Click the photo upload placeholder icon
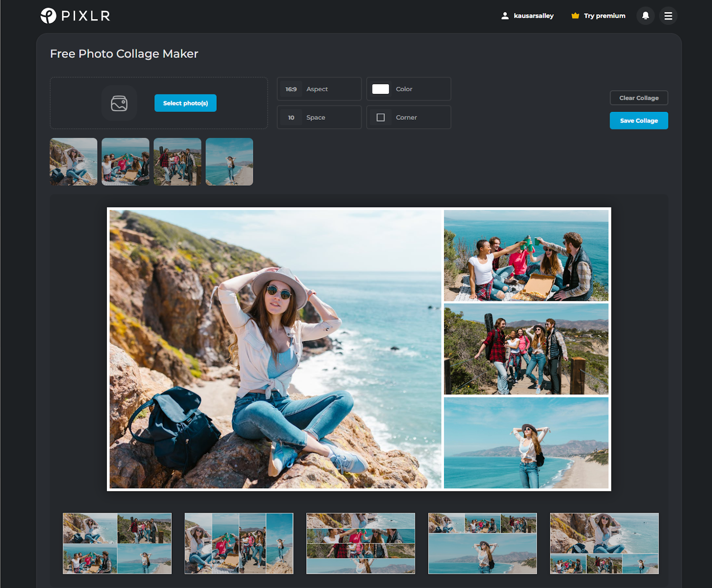This screenshot has height=588, width=712. click(119, 103)
